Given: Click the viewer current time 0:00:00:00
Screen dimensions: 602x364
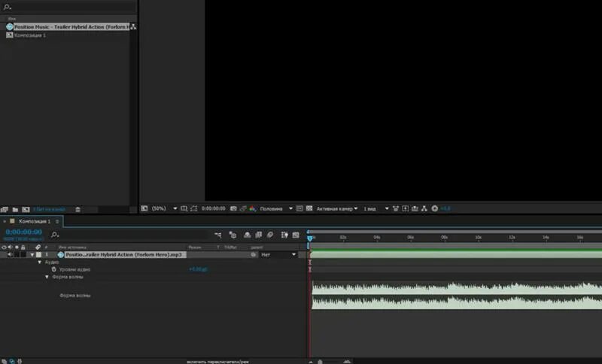Looking at the screenshot, I should tap(214, 208).
